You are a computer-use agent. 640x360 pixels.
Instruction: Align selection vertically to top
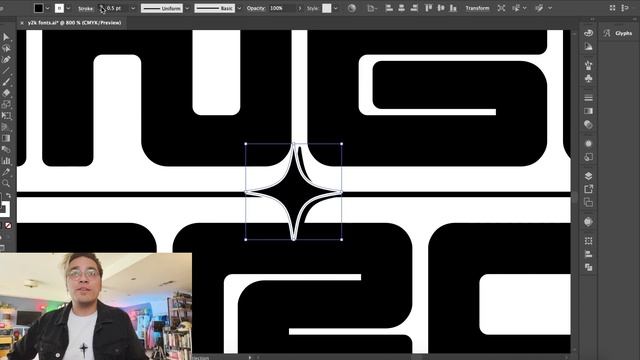coord(428,8)
